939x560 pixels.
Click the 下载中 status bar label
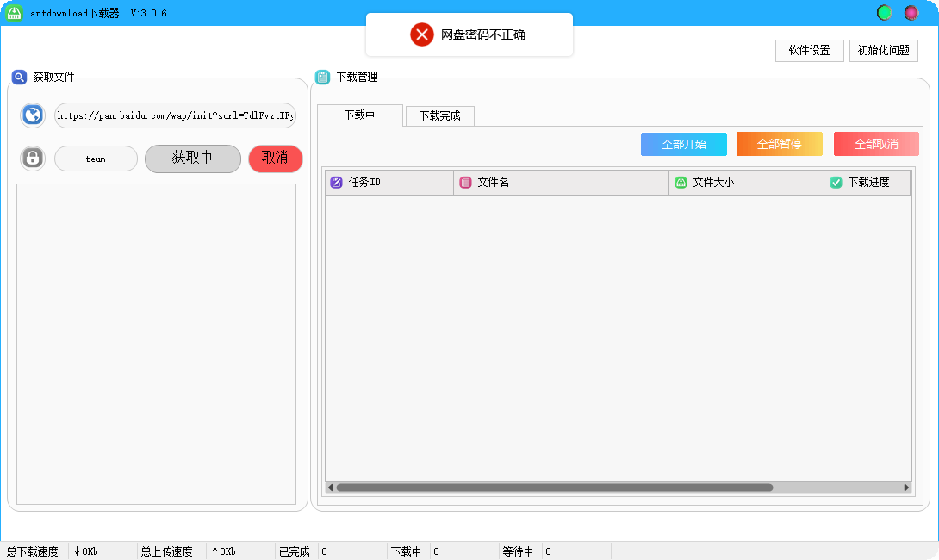(406, 551)
